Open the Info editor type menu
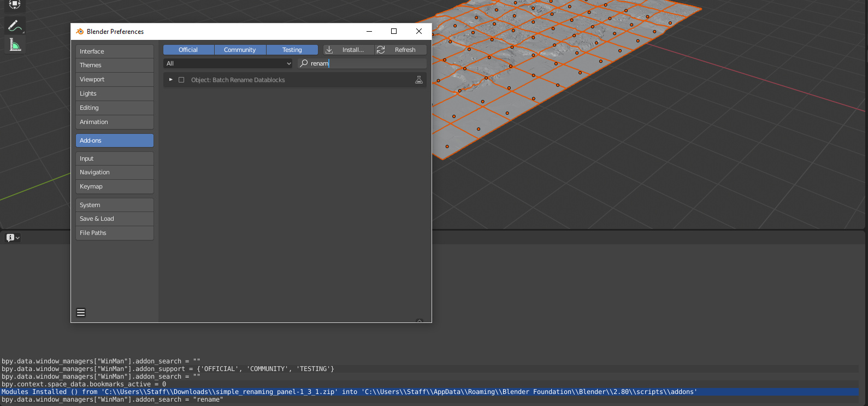This screenshot has width=868, height=406. coord(13,238)
